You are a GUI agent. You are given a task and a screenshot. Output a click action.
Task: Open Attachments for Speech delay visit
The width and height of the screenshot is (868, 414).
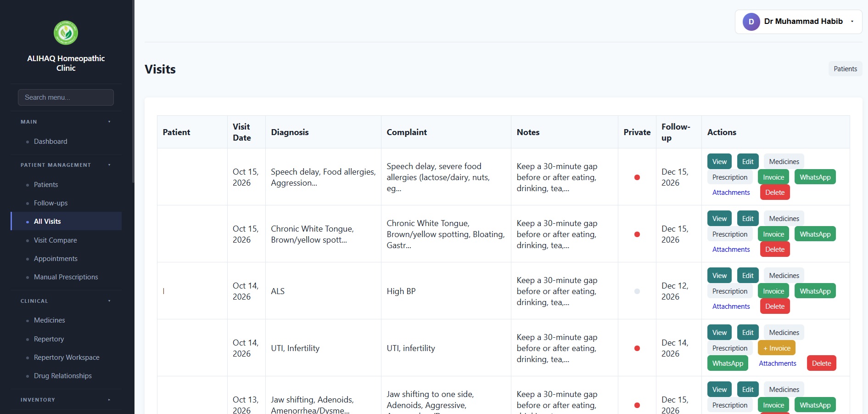coord(731,193)
